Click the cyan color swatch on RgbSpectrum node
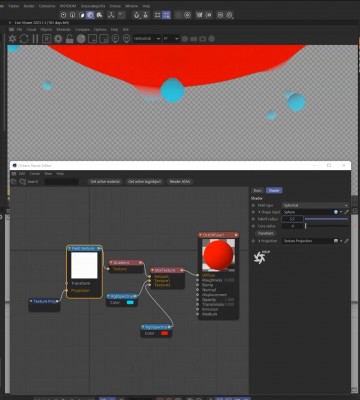 point(130,302)
